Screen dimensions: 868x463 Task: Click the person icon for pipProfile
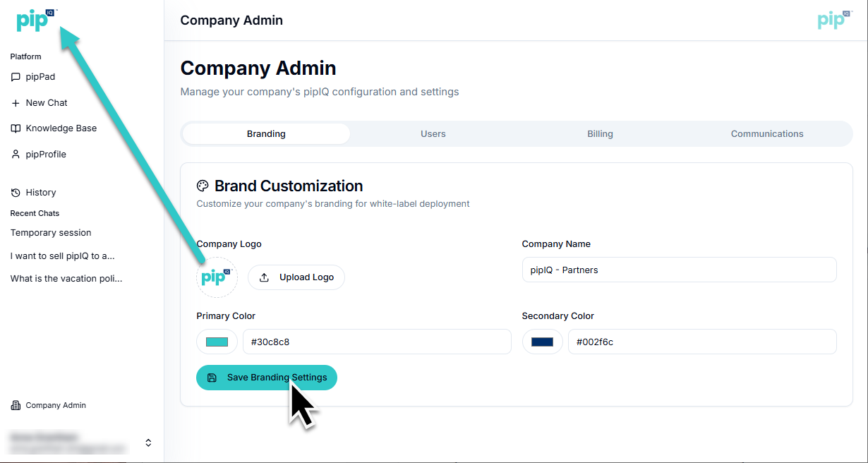16,155
